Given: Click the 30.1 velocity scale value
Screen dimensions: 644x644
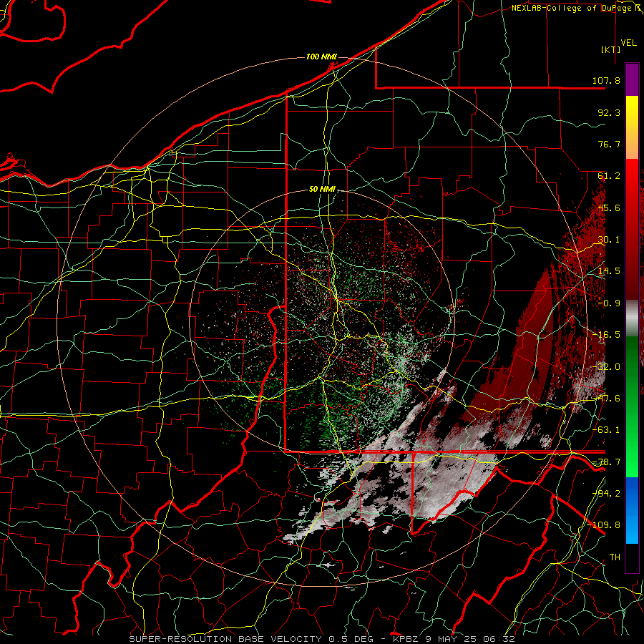Looking at the screenshot, I should [x=609, y=240].
